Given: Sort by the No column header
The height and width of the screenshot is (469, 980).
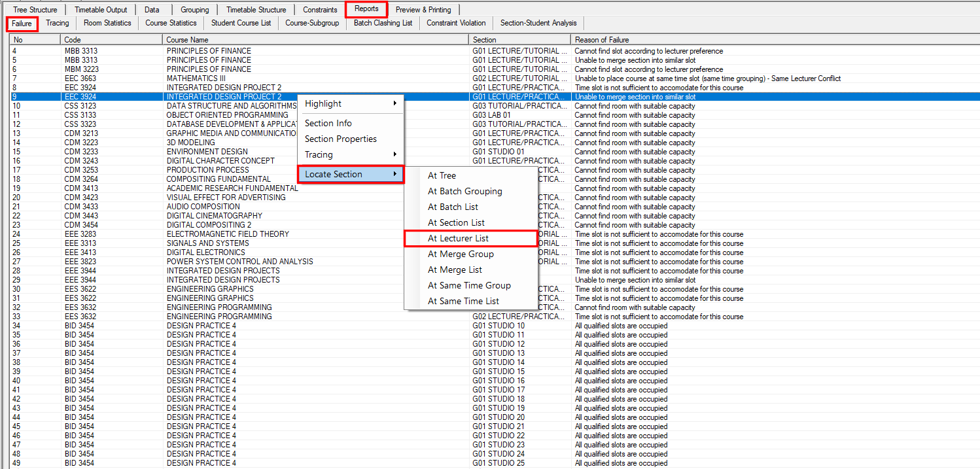Looking at the screenshot, I should click(35, 40).
